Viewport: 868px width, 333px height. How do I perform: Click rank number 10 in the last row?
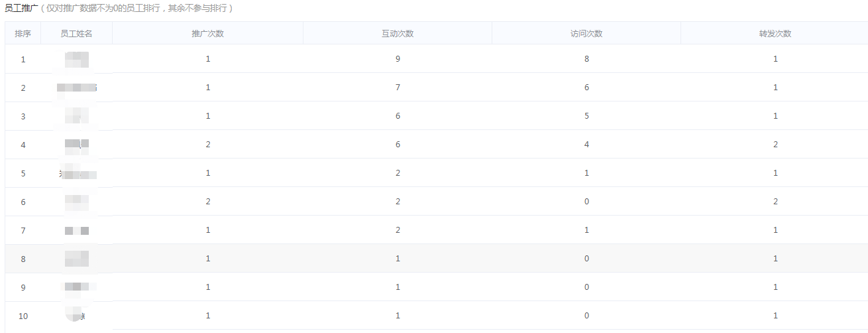pos(23,316)
